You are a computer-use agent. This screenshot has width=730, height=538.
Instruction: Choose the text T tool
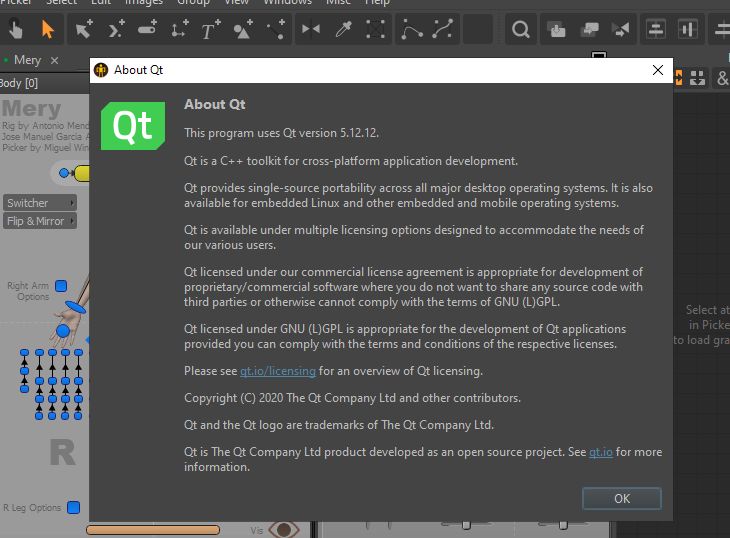click(x=210, y=30)
